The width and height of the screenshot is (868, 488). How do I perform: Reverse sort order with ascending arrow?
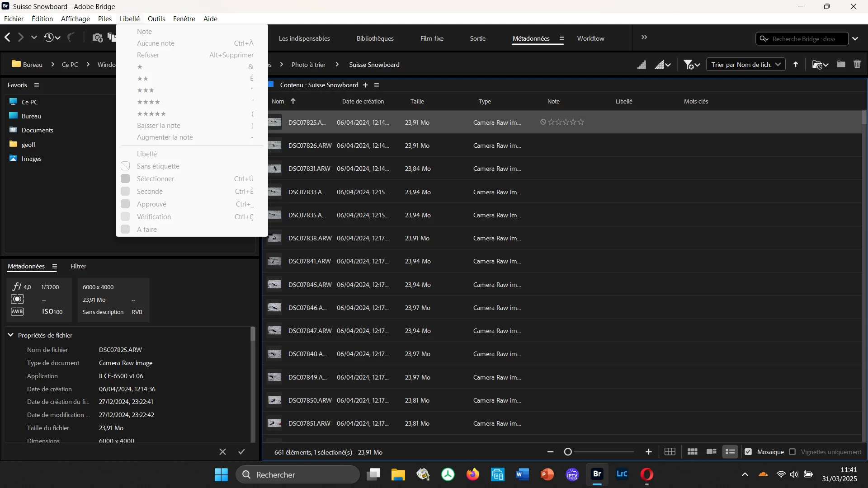click(796, 64)
